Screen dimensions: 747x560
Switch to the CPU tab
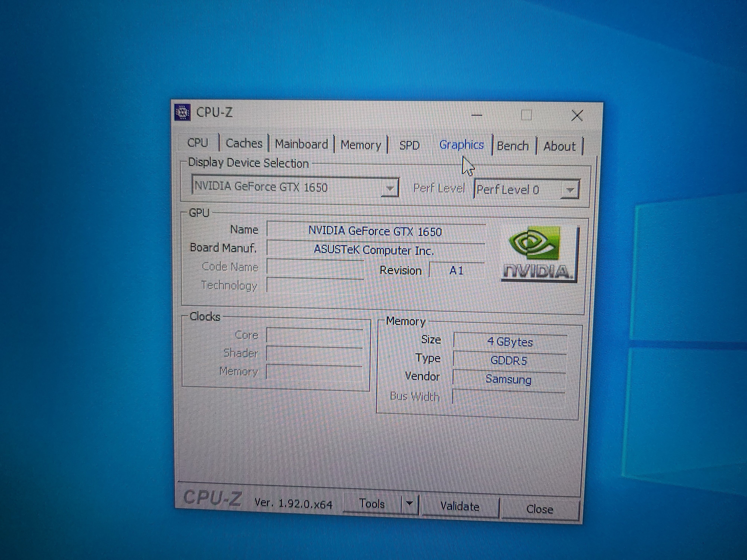click(x=198, y=143)
